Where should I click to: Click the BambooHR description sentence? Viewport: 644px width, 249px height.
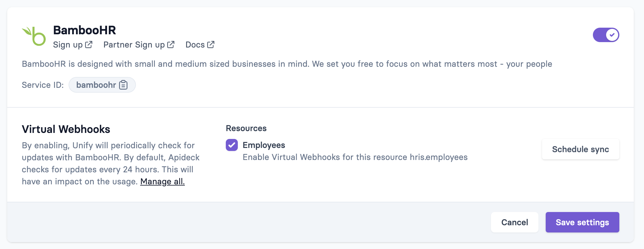click(287, 64)
